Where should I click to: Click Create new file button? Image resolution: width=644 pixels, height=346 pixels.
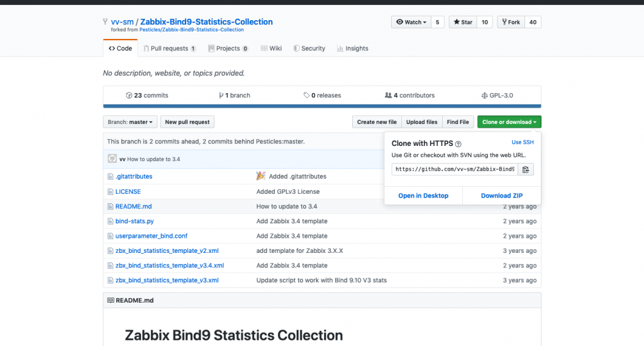click(377, 122)
